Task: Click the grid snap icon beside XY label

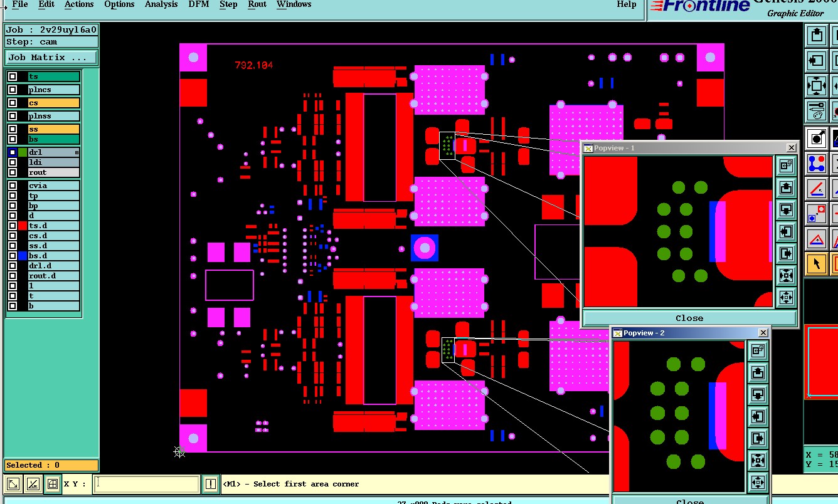Action: [x=53, y=484]
